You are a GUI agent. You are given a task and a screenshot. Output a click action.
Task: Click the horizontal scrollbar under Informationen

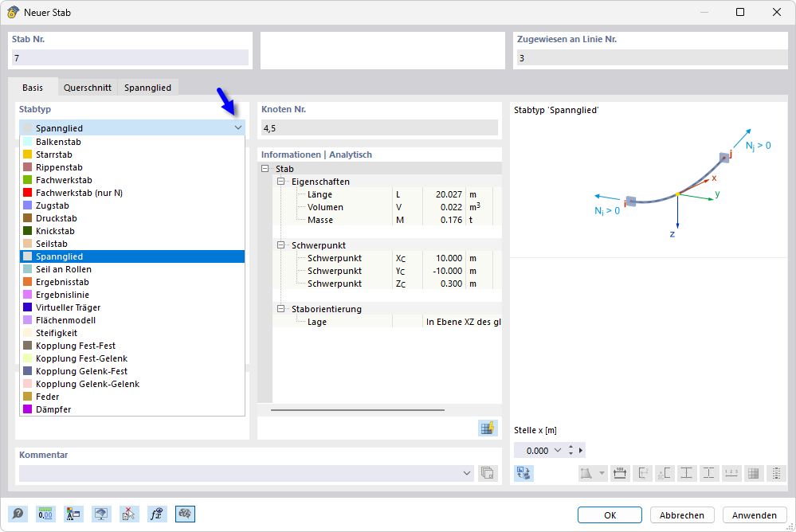[x=358, y=409]
